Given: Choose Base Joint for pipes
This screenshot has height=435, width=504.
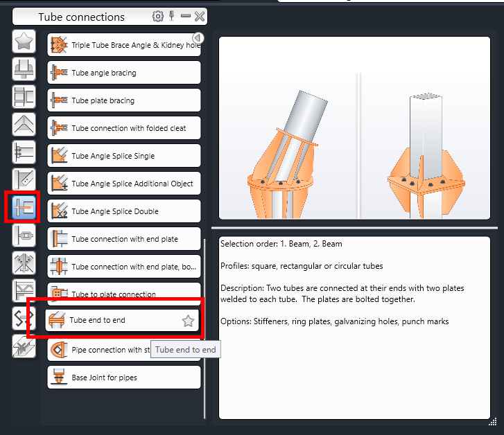Looking at the screenshot, I should [124, 378].
